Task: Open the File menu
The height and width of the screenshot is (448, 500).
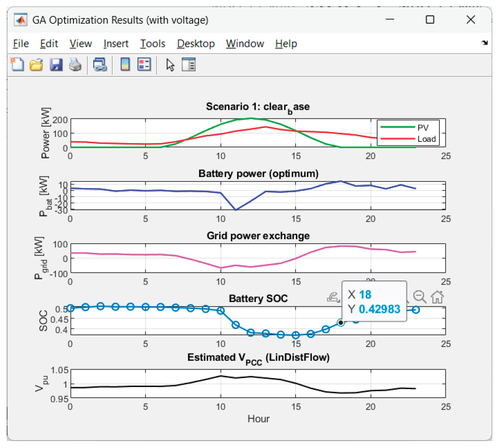Action: [x=21, y=44]
